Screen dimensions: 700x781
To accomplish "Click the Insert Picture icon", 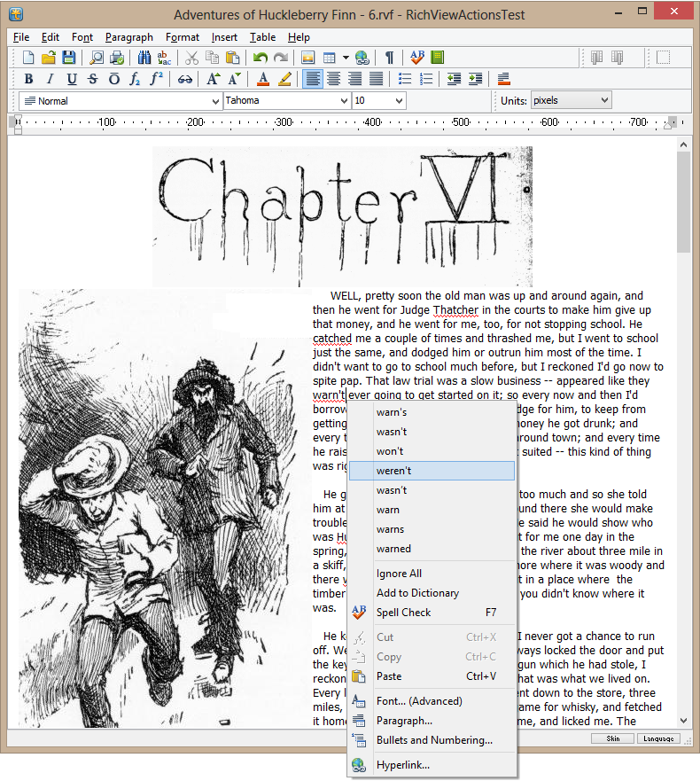I will tap(308, 58).
